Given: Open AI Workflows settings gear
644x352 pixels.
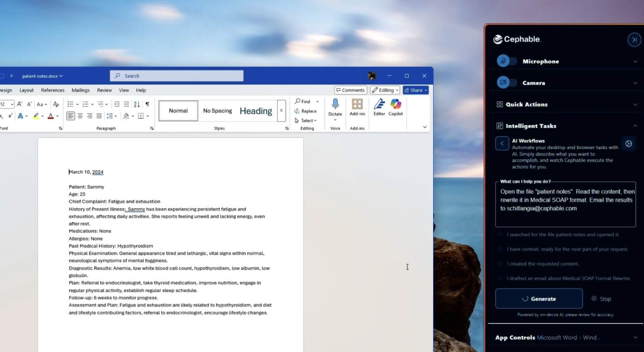Looking at the screenshot, I should pos(628,144).
